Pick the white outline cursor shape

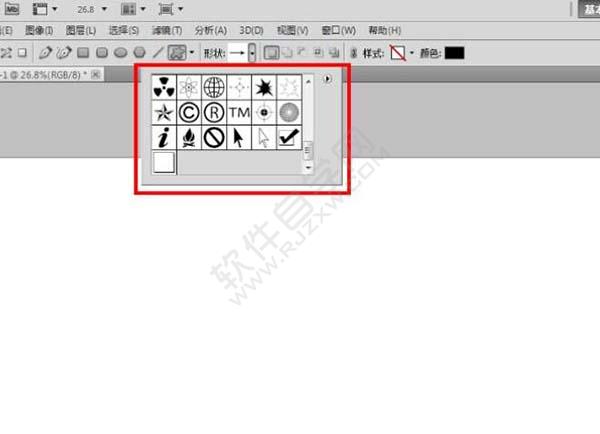tap(264, 137)
